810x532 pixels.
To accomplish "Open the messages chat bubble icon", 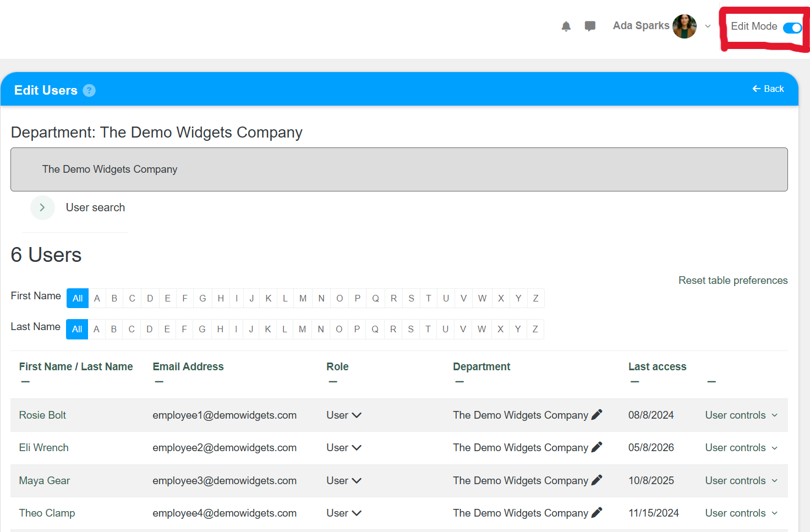I will 590,26.
